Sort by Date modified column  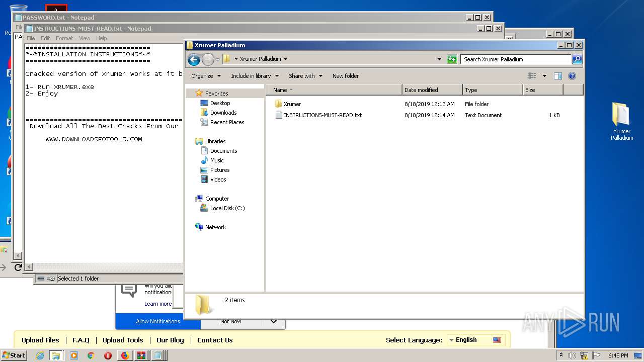[432, 90]
